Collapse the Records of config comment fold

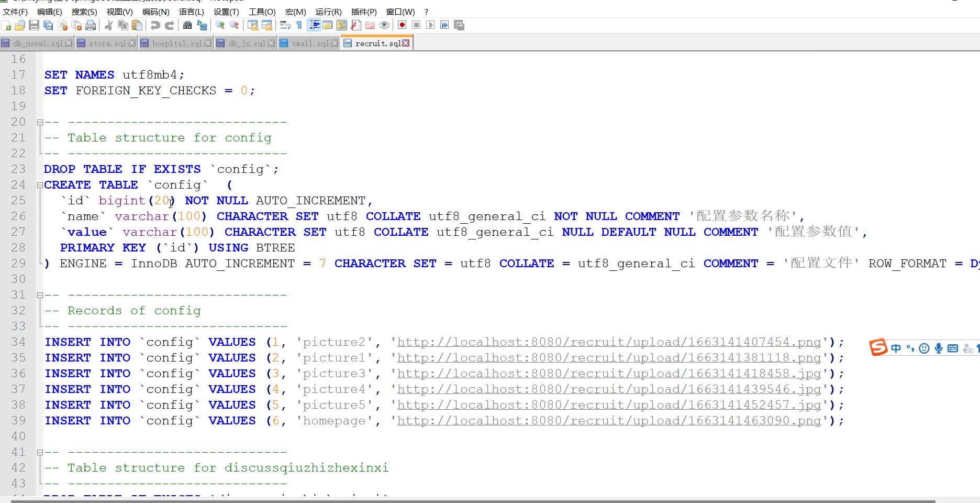pos(40,295)
